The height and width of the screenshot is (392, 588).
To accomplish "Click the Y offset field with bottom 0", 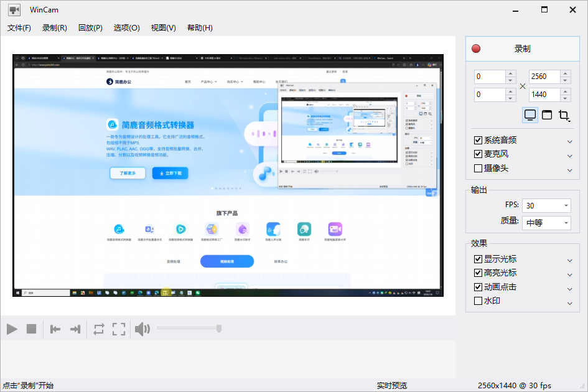I will click(x=490, y=95).
